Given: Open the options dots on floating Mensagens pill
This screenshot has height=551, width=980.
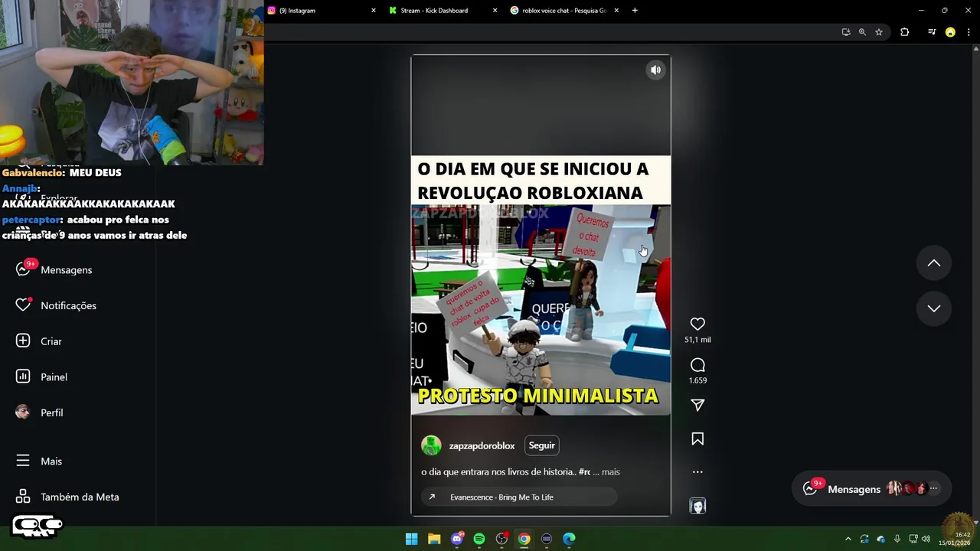Looking at the screenshot, I should coord(933,488).
